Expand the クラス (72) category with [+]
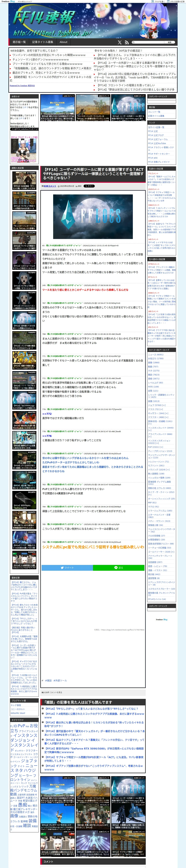Image resolution: width=186 pixels, height=868 pixels. pyautogui.click(x=161, y=409)
